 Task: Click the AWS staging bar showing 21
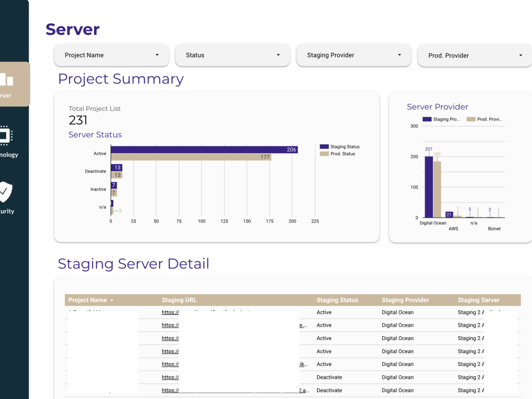pos(449,214)
